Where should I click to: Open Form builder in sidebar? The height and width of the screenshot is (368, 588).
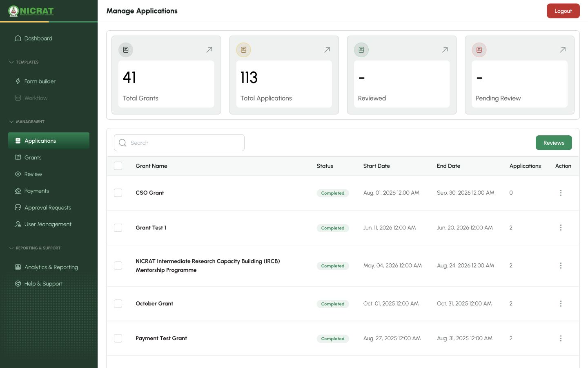pyautogui.click(x=49, y=81)
